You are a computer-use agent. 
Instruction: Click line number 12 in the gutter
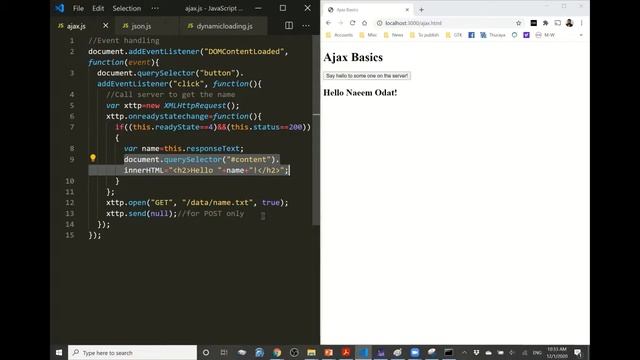70,202
